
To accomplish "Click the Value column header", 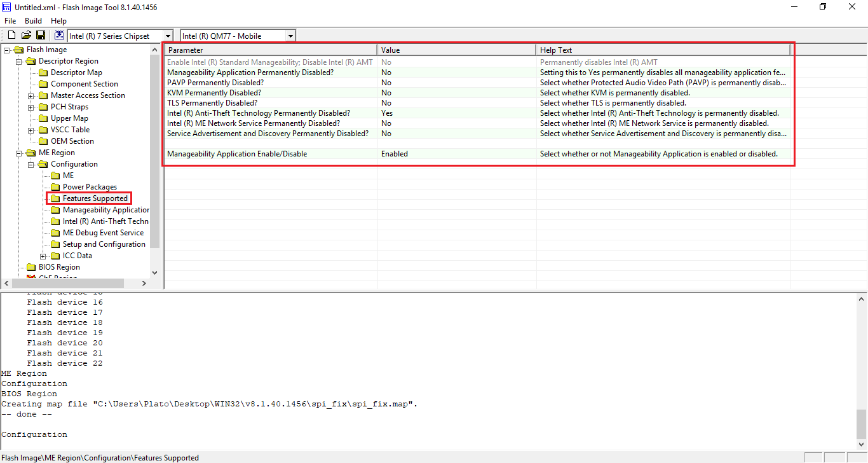I will [x=457, y=50].
